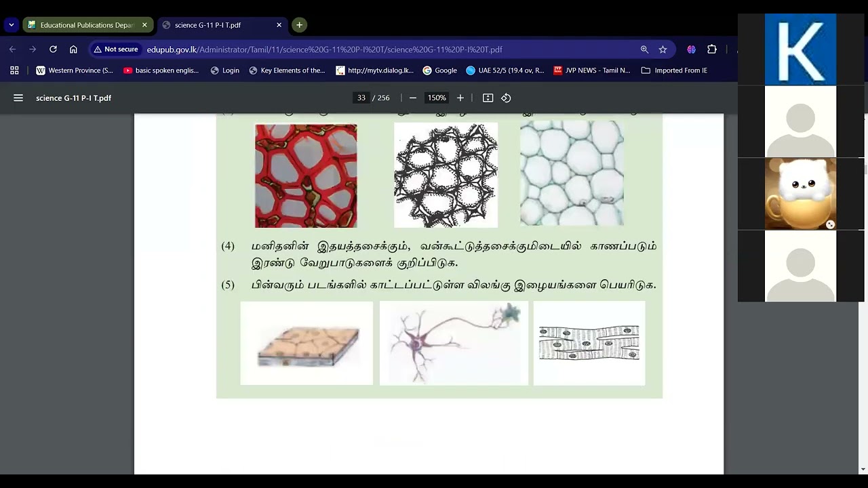
Task: Edit the PDF page number field 33
Action: pos(361,98)
